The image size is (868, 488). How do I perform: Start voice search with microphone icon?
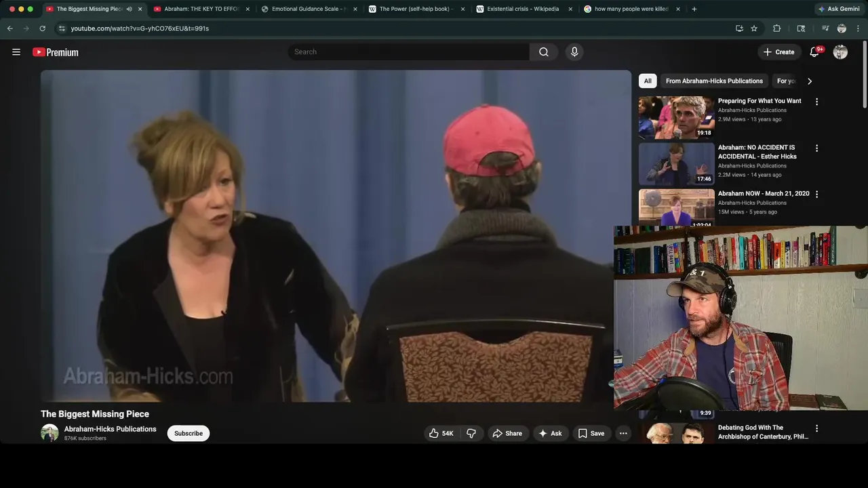pos(574,52)
